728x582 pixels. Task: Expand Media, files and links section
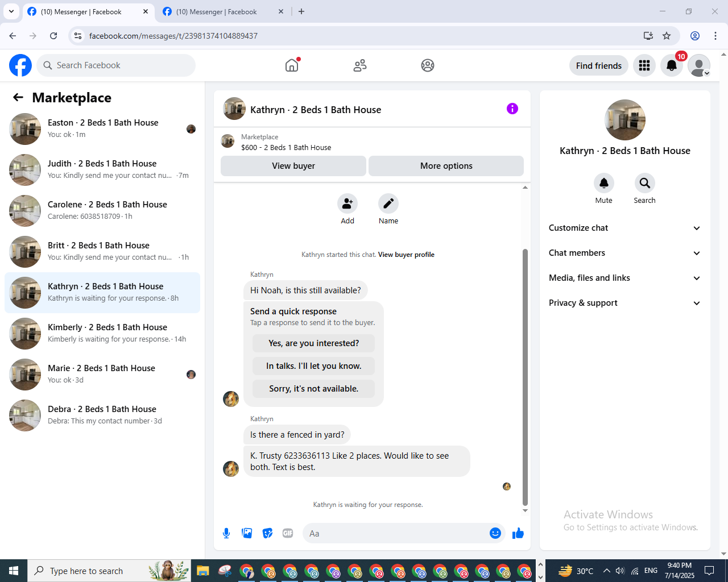coord(624,278)
